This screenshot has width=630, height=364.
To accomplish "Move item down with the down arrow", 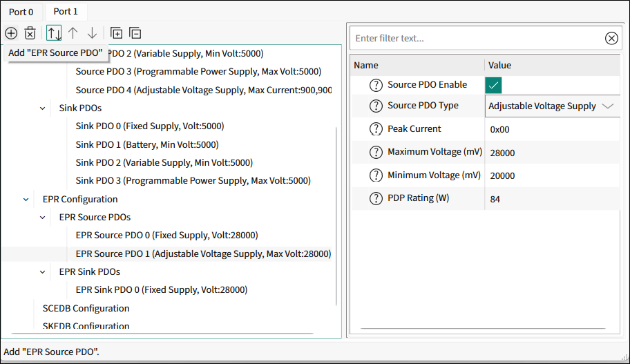I will click(92, 33).
